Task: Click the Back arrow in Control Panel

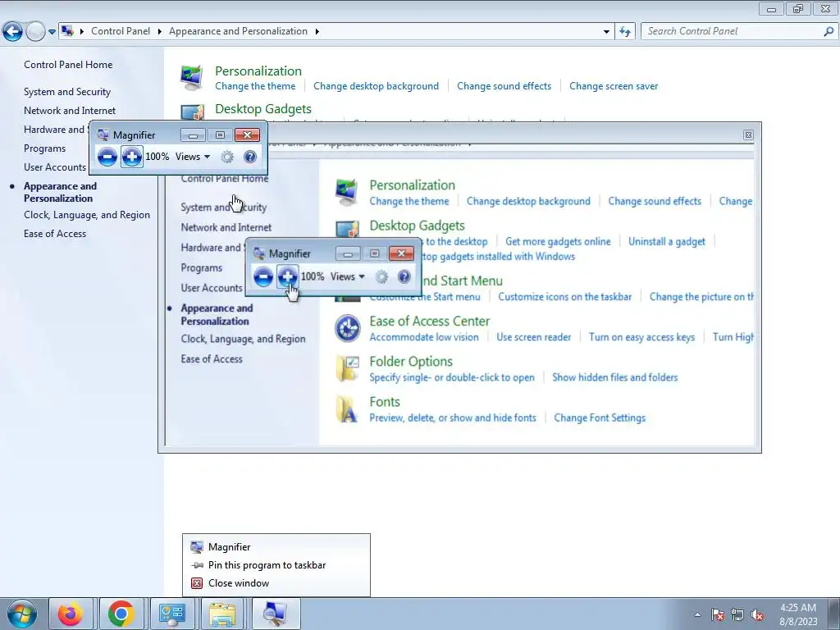Action: click(13, 32)
